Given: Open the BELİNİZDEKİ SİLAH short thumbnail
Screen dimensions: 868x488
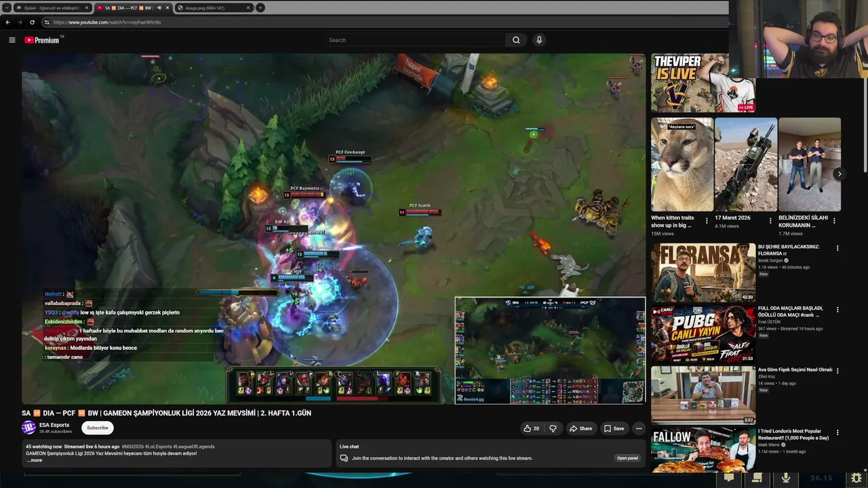Looking at the screenshot, I should pos(810,165).
